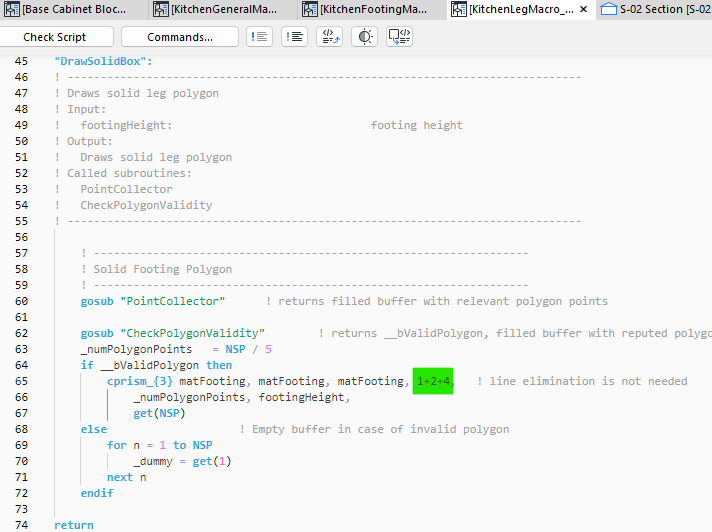
Task: Close the KitchenLegMacro_ tab
Action: [x=583, y=9]
